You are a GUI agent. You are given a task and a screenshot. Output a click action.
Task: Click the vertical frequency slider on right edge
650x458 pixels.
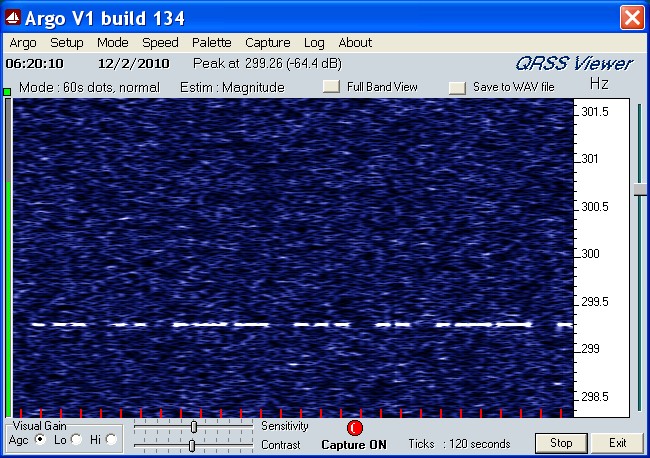click(640, 190)
